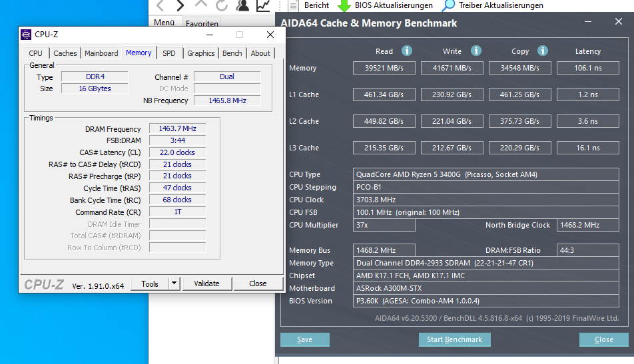The image size is (634, 364).
Task: Open the Favoriten tab in AIDA64
Action: point(202,23)
